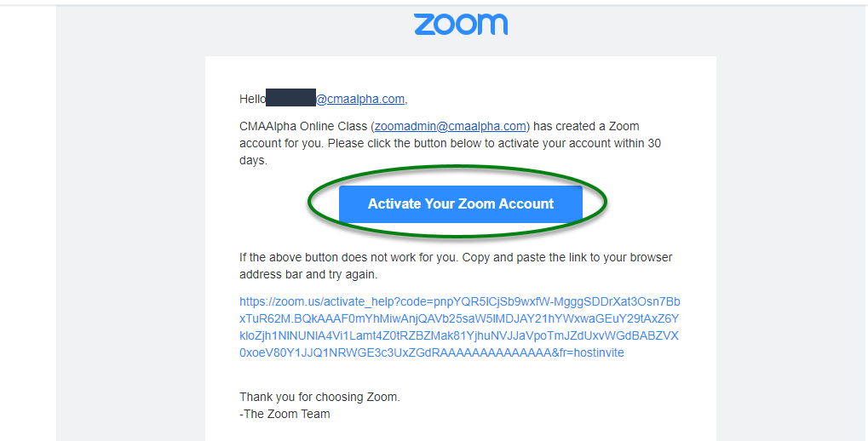The width and height of the screenshot is (868, 441).
Task: Click the Hello greeting word
Action: point(252,99)
